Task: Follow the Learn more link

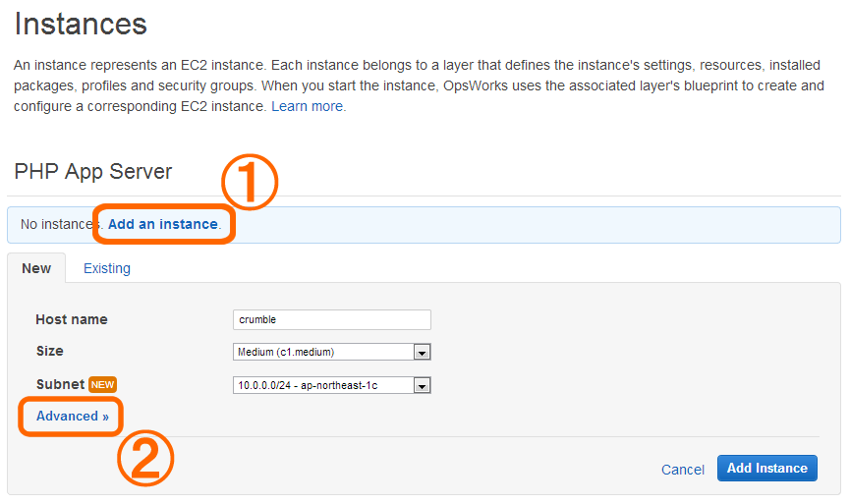Action: coord(308,106)
